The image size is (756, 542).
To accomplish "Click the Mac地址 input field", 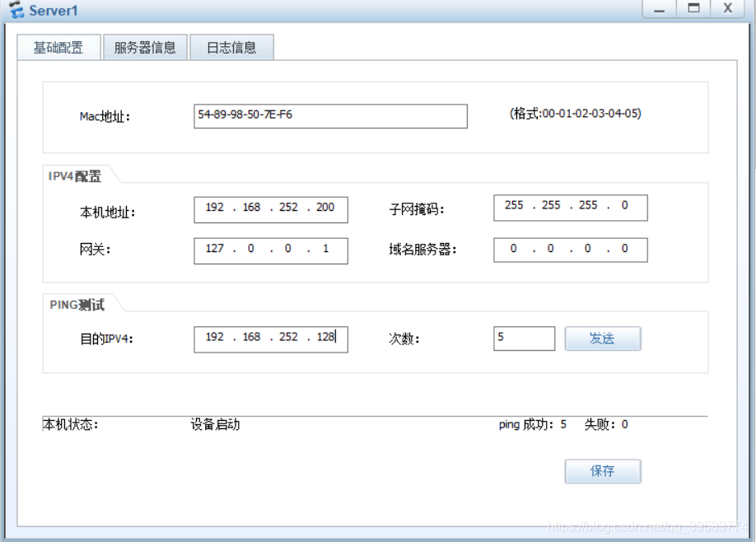I will point(330,116).
